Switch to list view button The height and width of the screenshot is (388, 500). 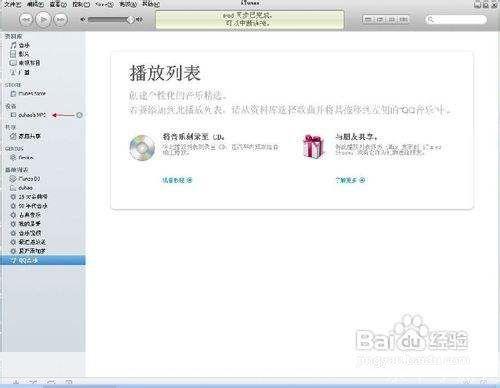(x=368, y=19)
